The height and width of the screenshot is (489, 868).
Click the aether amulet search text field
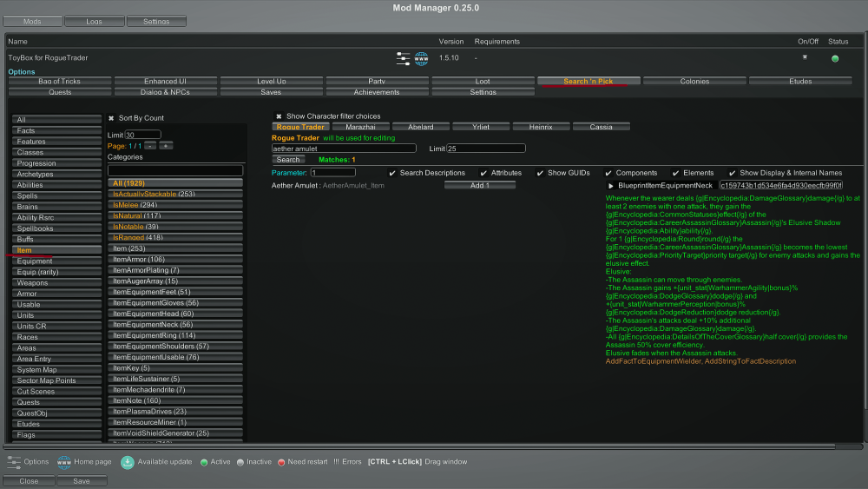(344, 149)
